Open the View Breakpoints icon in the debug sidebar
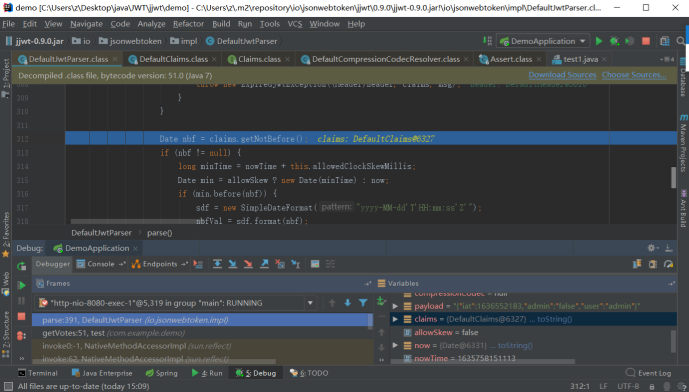Screen dimensions: 689x392 point(21,336)
